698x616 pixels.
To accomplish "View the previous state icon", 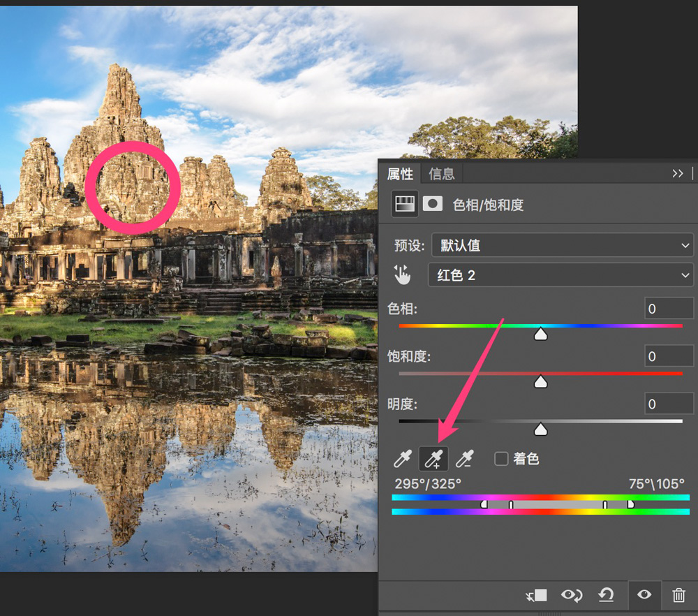I will coord(572,595).
